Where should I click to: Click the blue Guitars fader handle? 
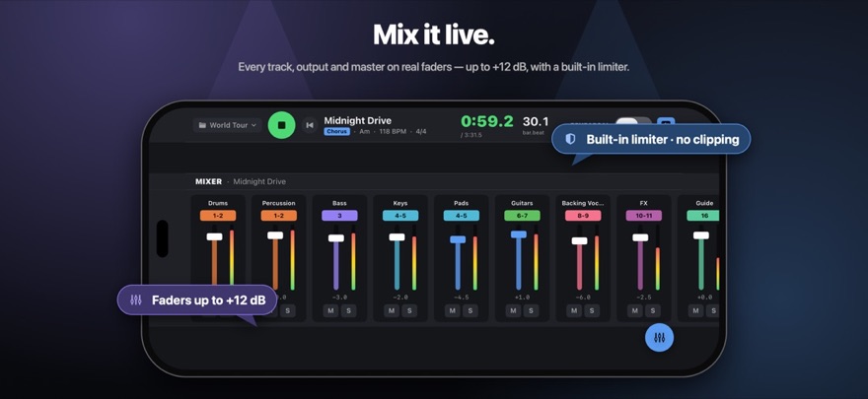point(519,234)
